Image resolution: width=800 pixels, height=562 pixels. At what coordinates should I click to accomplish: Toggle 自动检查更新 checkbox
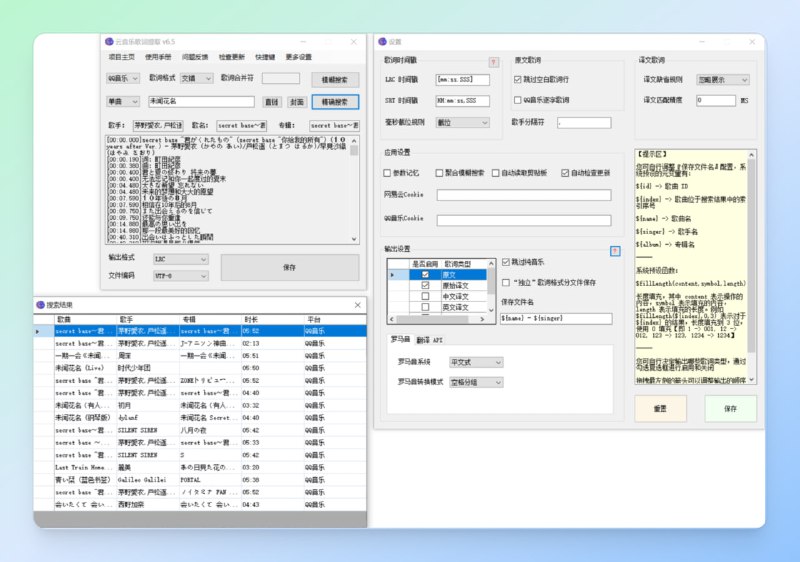[x=566, y=173]
